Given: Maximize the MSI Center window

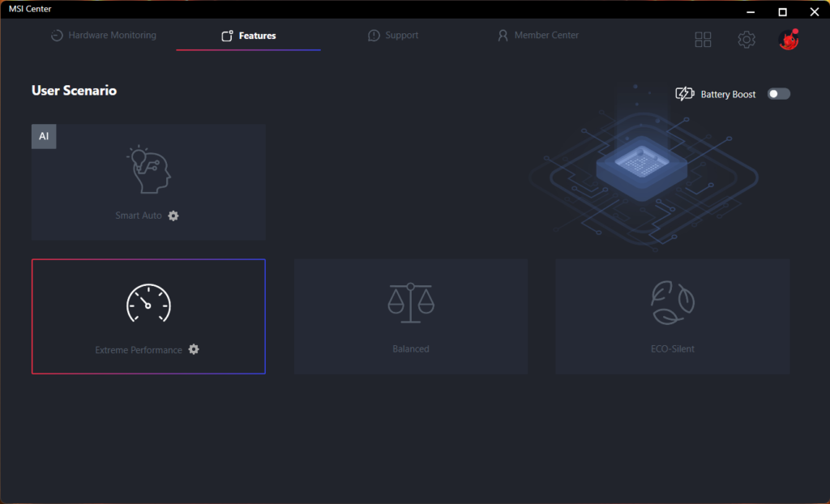Looking at the screenshot, I should [782, 11].
